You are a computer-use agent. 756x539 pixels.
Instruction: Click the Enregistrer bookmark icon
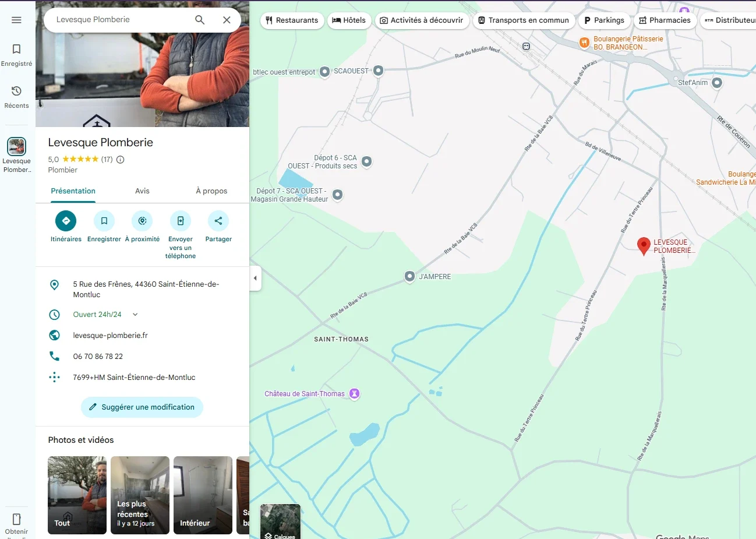pyautogui.click(x=104, y=221)
